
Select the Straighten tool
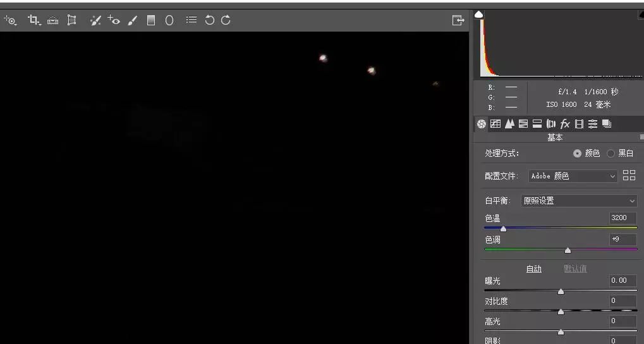(52, 20)
